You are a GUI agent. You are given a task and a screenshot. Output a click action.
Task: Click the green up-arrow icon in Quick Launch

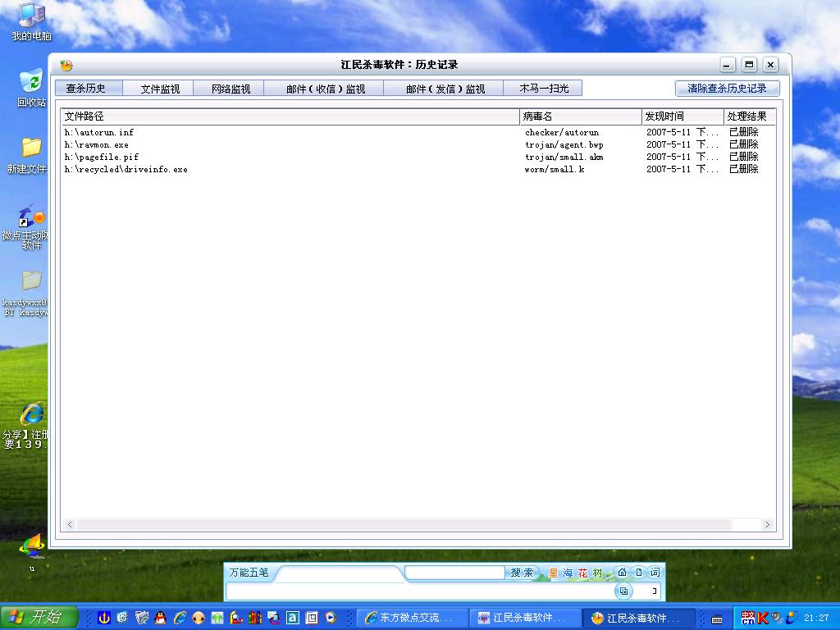tap(217, 618)
